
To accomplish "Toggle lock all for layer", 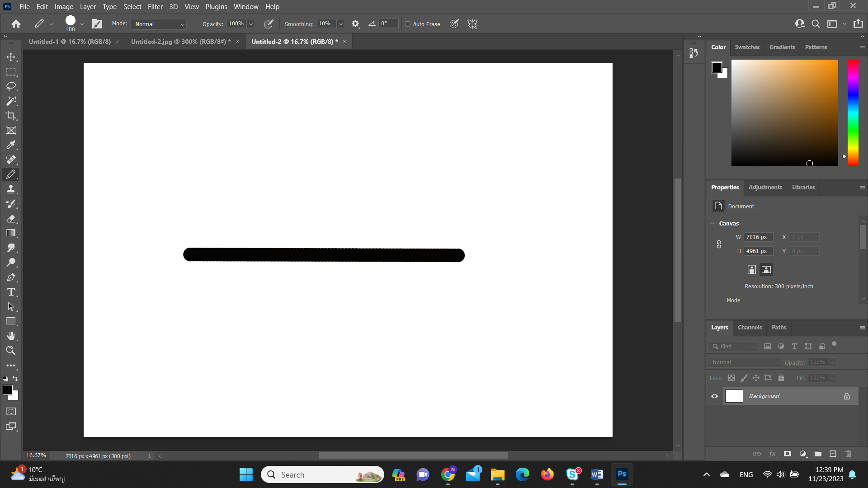I will point(781,378).
